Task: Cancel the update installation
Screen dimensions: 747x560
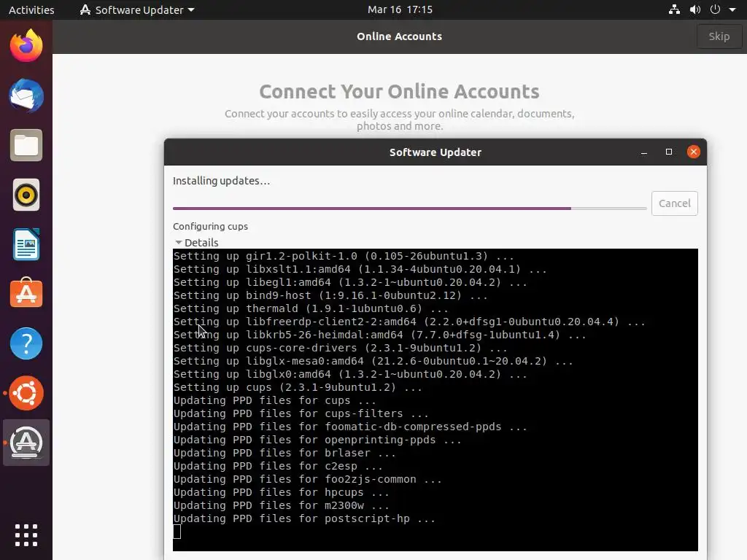Action: [x=674, y=203]
